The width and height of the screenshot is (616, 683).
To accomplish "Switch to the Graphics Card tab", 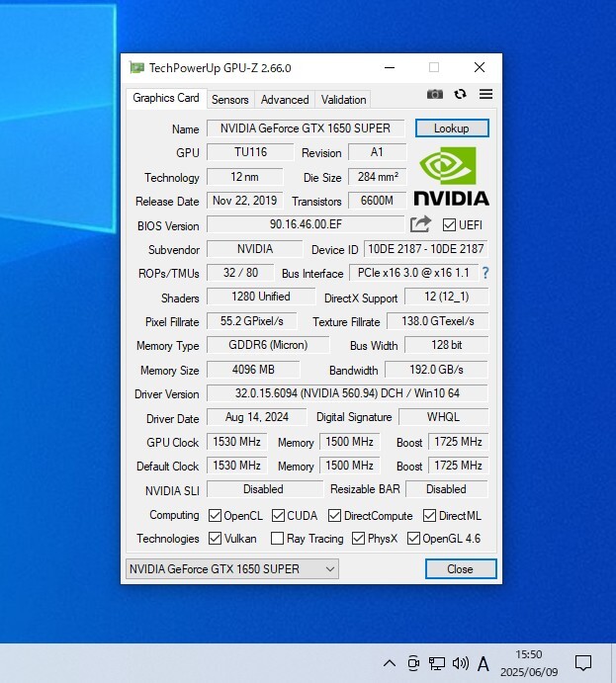I will (166, 98).
